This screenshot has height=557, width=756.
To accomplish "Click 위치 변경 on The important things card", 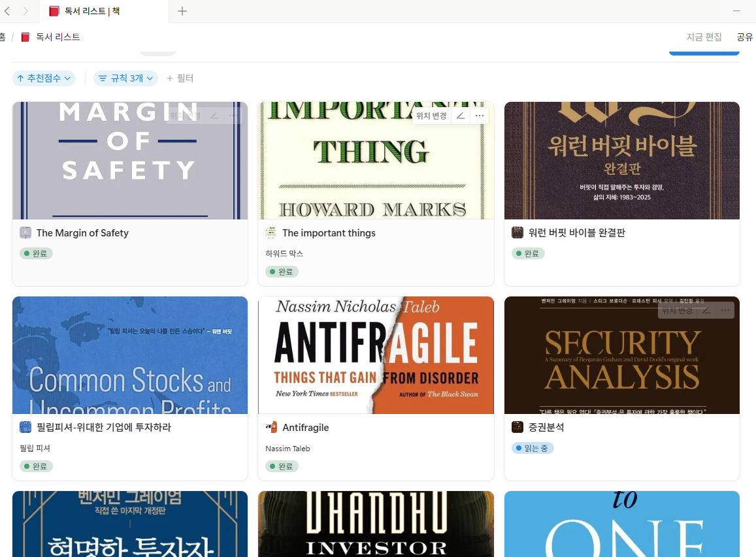I will coord(431,116).
